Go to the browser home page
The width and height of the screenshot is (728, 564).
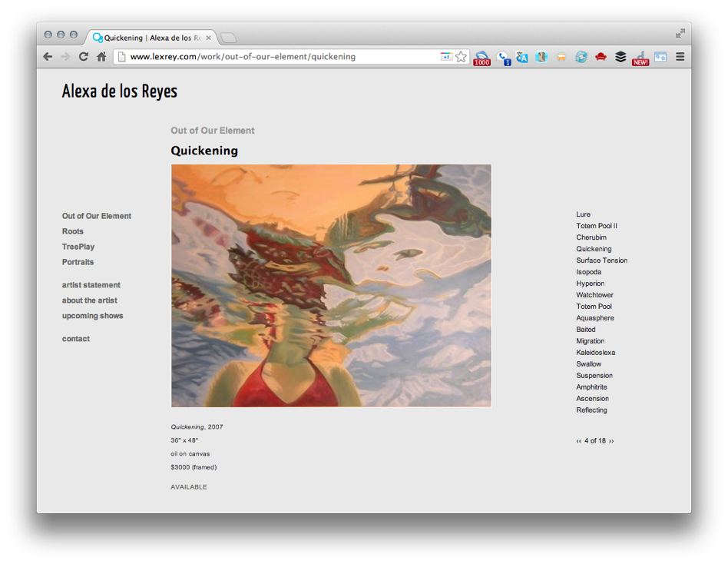101,57
